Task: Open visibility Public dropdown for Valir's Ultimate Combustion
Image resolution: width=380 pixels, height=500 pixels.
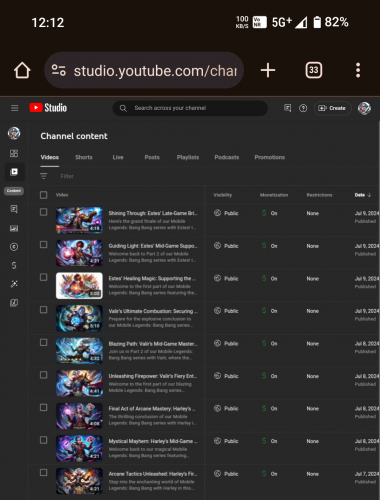Action: (x=226, y=311)
